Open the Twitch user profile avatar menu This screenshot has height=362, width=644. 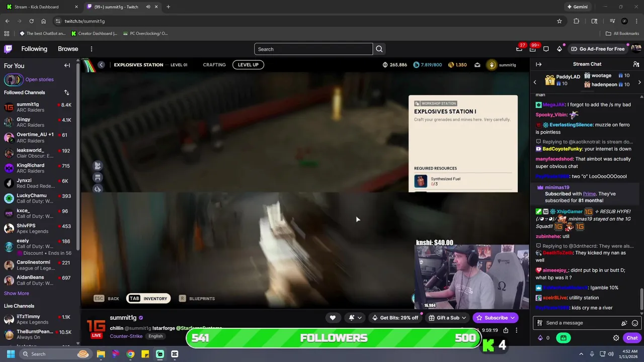pos(636,49)
